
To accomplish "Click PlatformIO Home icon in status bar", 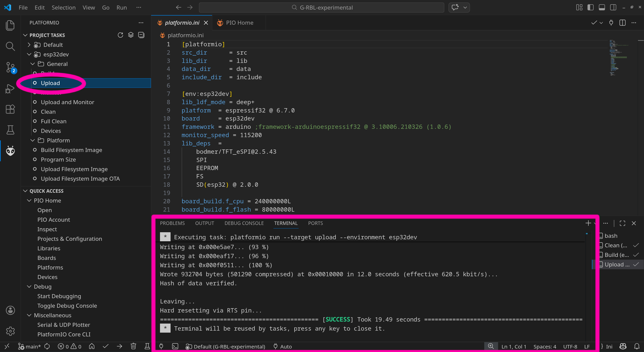I will (92, 346).
